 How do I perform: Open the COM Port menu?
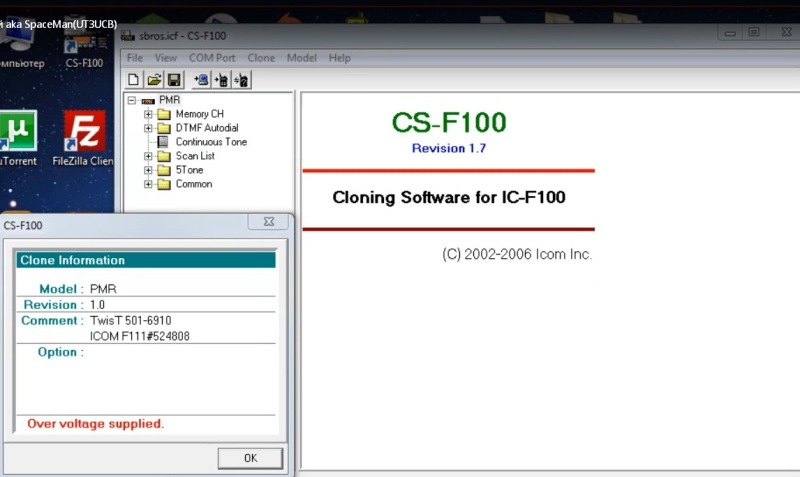(212, 58)
